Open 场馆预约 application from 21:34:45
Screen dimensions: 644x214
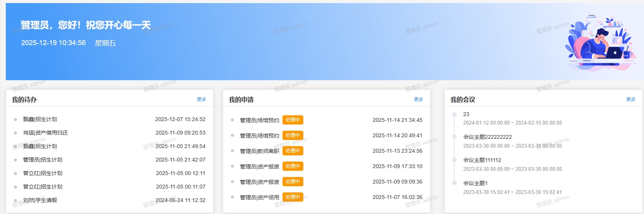[x=259, y=120]
